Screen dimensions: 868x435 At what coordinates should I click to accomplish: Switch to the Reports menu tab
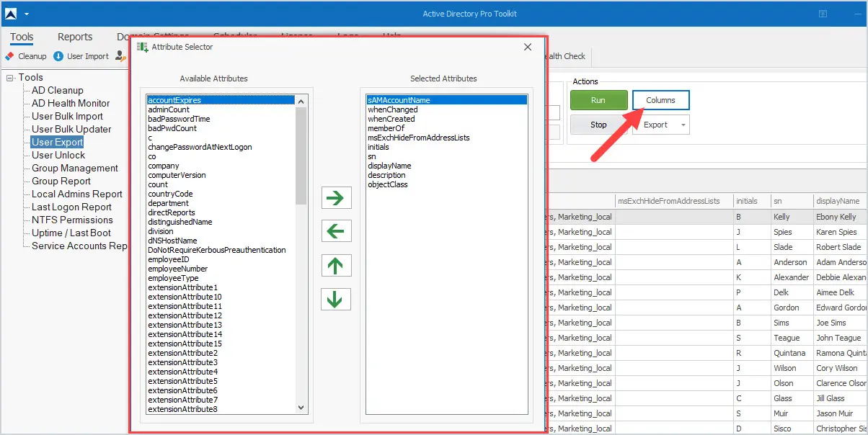click(75, 37)
